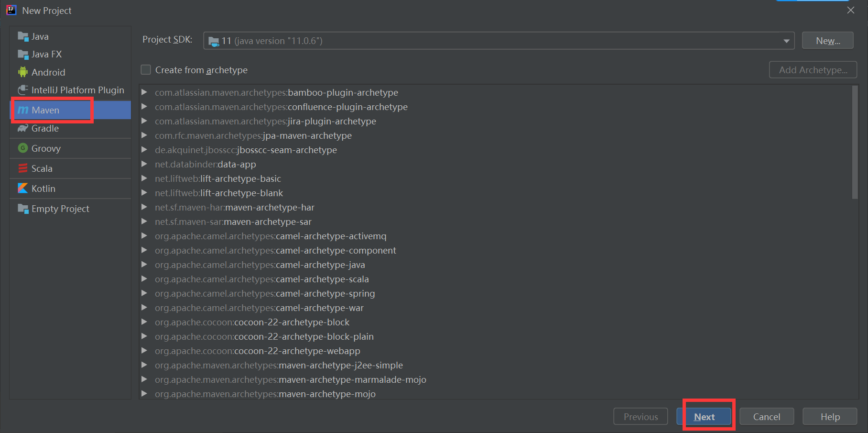Select Java FX project type label
This screenshot has width=868, height=433.
point(46,54)
